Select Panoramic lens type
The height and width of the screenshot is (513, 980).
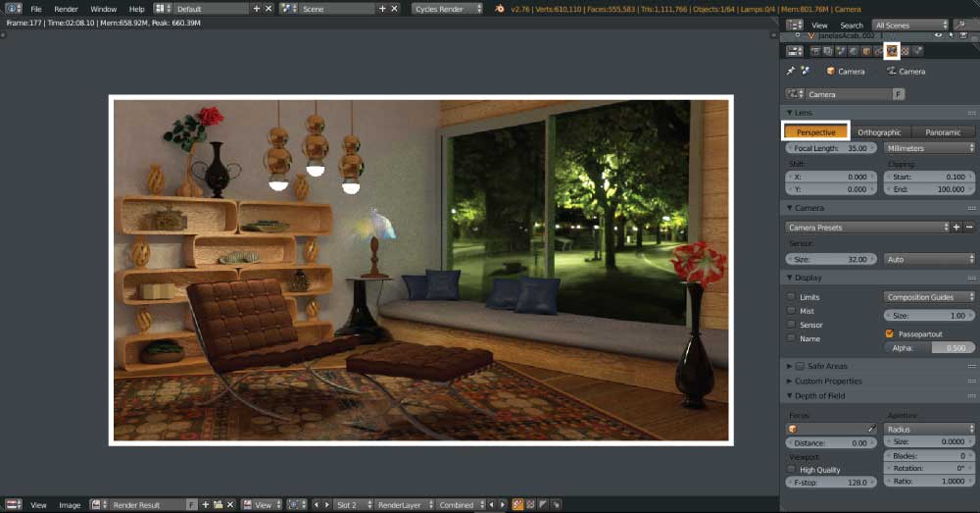click(x=943, y=132)
